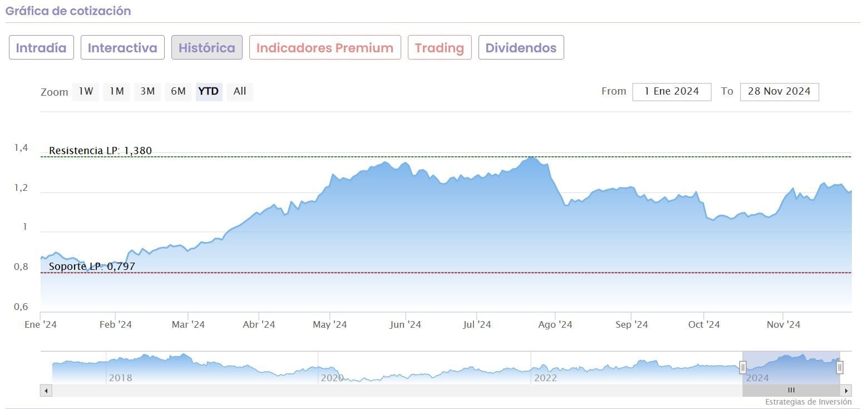Choose the 3M zoom option
Viewport: 868px width, 409px height.
point(147,91)
